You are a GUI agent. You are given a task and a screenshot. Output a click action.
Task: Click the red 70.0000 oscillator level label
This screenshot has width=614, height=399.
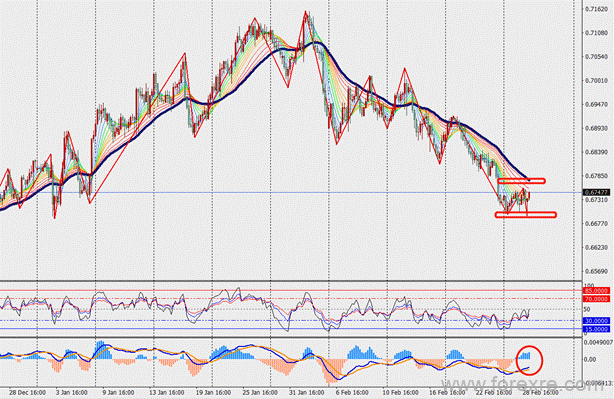point(596,299)
